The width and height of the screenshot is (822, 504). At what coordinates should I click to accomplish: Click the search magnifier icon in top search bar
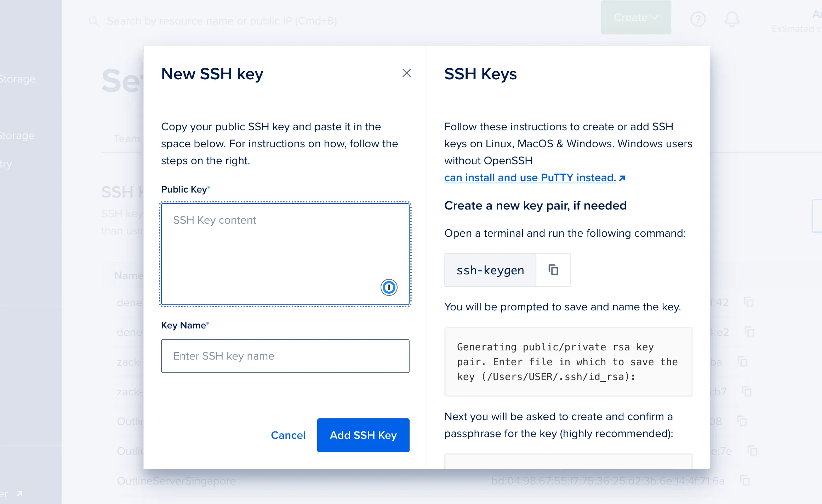93,21
